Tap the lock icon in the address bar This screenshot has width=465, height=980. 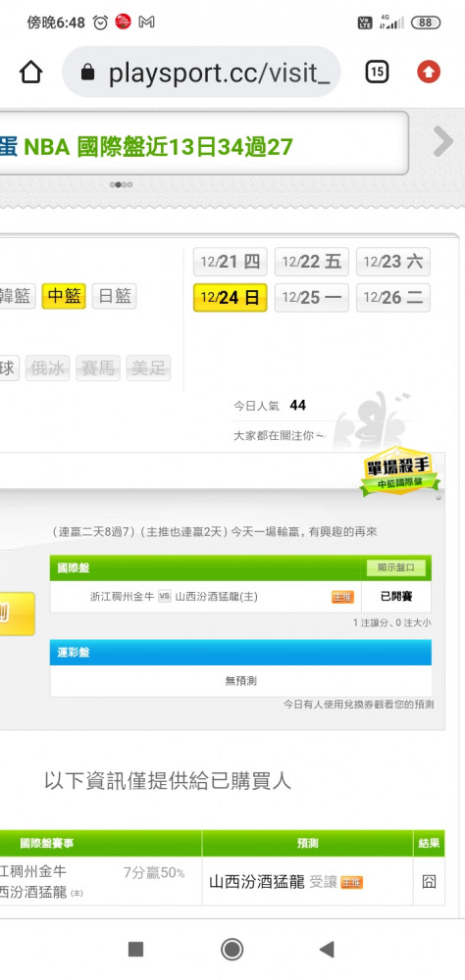88,73
